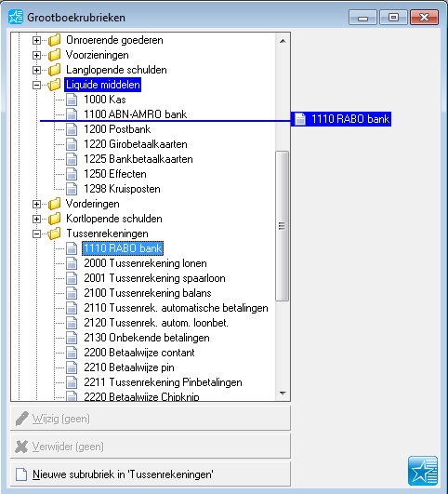Click the scroll up arrow of the tree
Viewport: 448px width, 494px height.
283,41
